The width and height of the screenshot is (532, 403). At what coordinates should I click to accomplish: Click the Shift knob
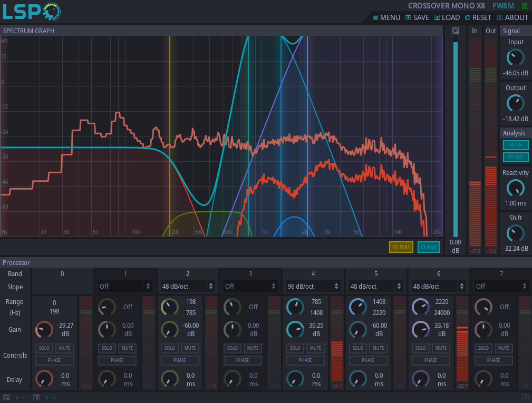tap(515, 233)
